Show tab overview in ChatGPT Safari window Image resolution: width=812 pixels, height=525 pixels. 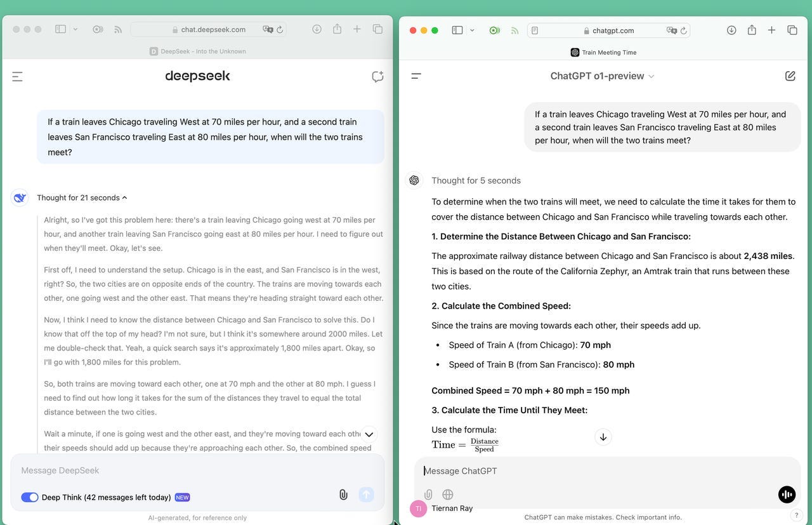point(792,30)
